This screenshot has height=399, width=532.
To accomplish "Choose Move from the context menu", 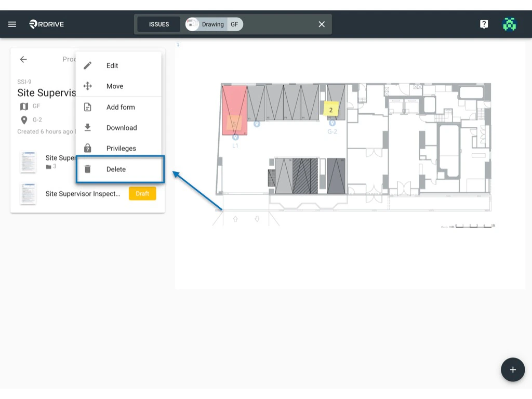I will [119, 86].
